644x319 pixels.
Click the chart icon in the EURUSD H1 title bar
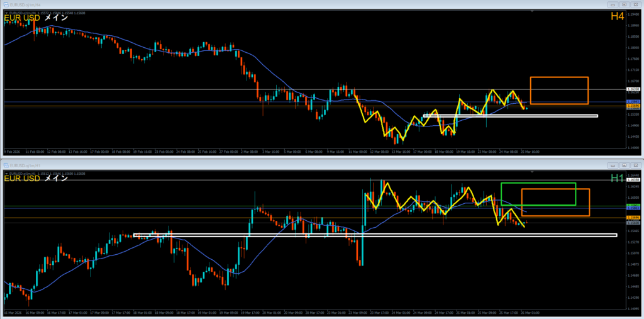click(6, 165)
